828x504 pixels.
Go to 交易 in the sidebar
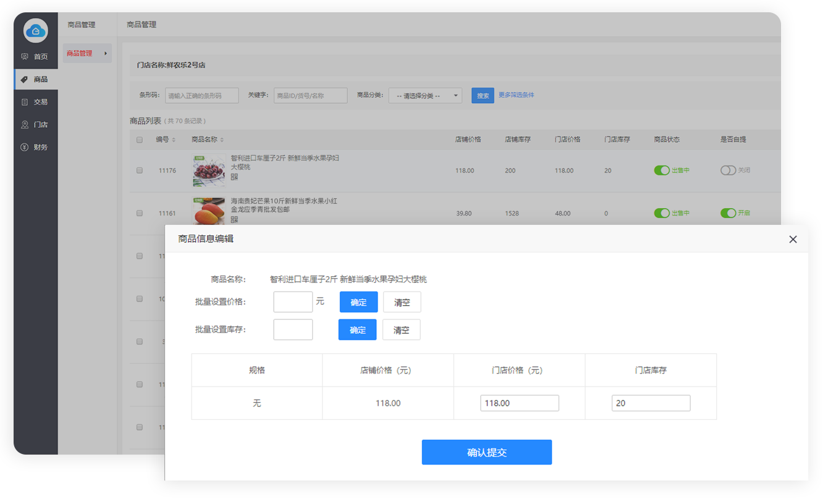click(x=36, y=102)
